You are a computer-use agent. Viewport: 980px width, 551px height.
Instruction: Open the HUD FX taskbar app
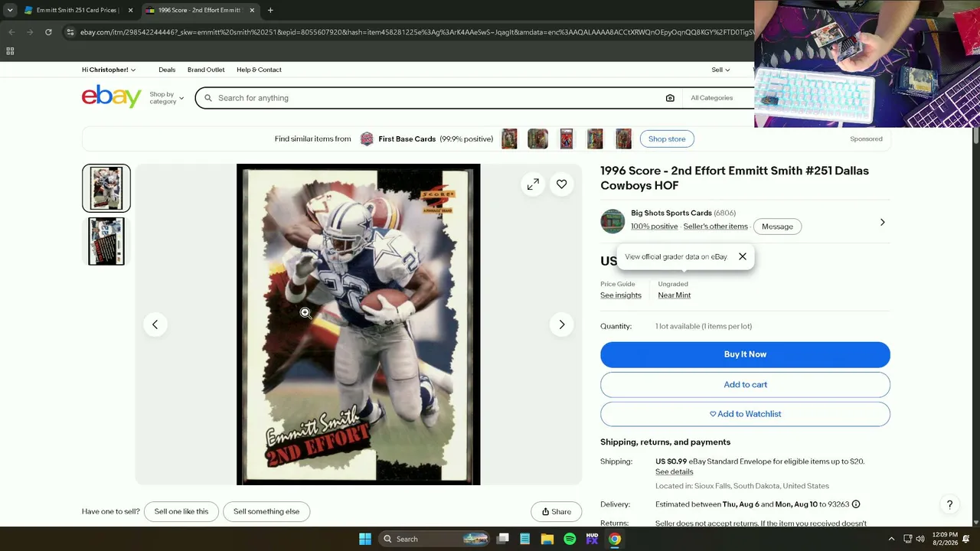coord(592,539)
